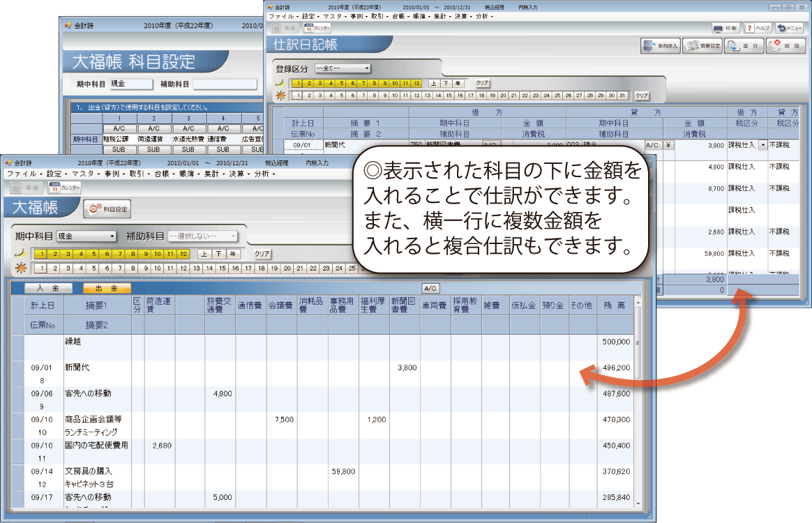Click the moon month icon in 仕訳日記帳
812x523 pixels.
(280, 83)
